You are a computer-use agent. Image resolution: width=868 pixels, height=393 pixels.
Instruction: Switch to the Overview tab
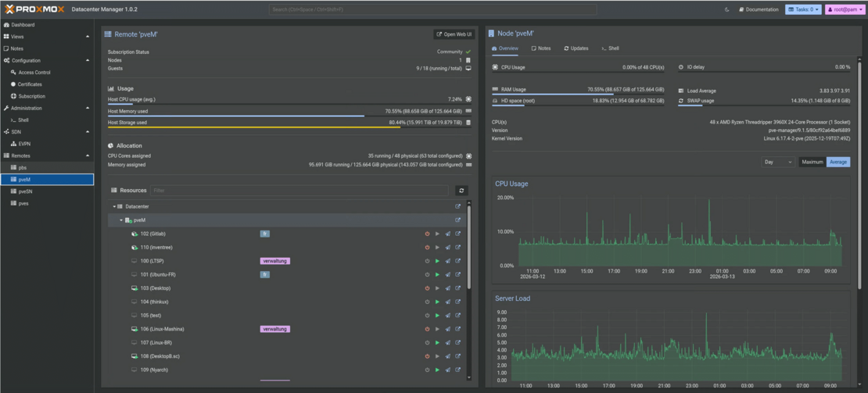pyautogui.click(x=505, y=48)
